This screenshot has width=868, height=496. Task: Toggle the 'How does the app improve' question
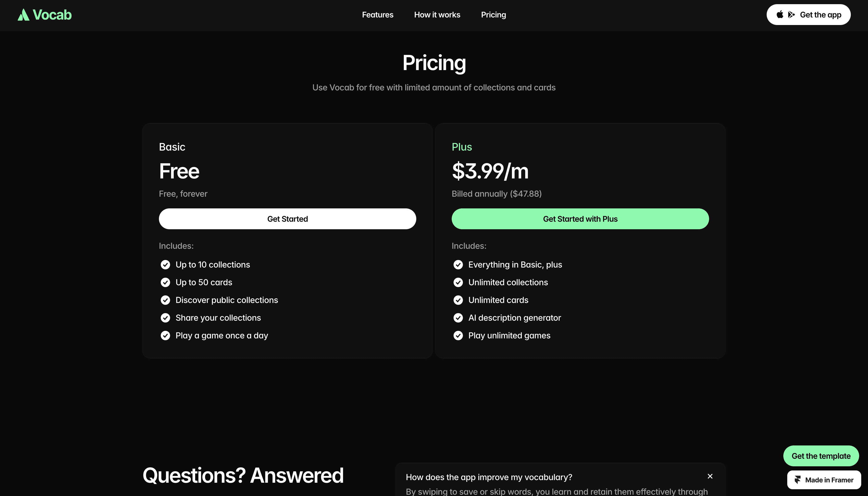click(489, 477)
